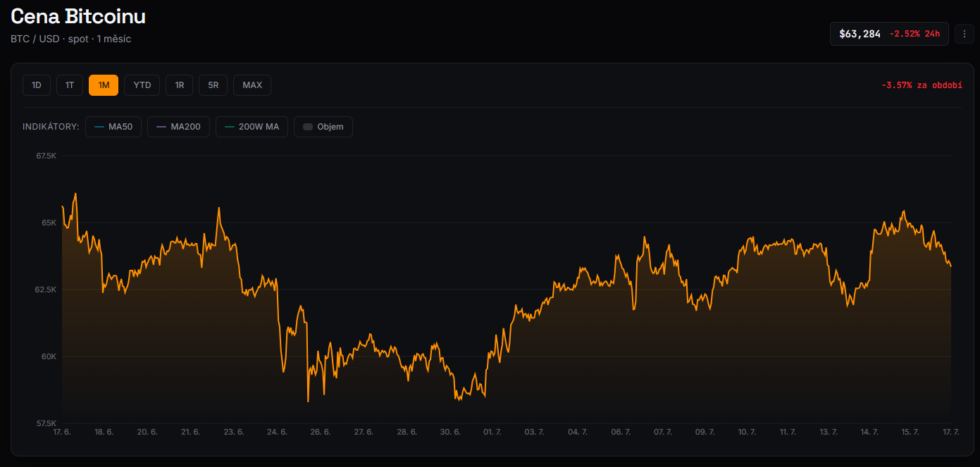Click the 09. 7. date label
This screenshot has width=980, height=467.
(x=705, y=432)
